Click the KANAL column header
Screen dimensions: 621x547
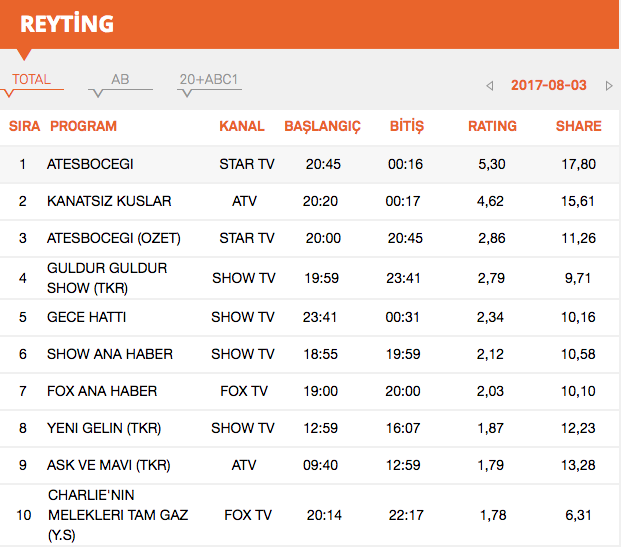pos(242,126)
